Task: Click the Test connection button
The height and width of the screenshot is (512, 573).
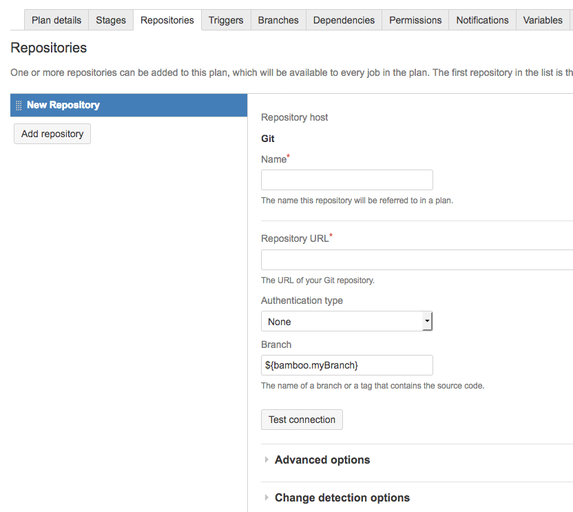Action: [x=302, y=420]
